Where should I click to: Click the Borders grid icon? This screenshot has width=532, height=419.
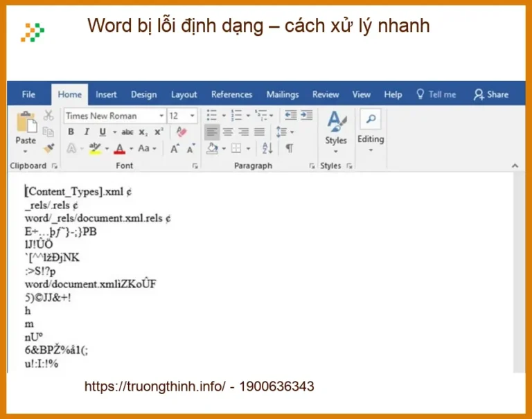pyautogui.click(x=236, y=148)
